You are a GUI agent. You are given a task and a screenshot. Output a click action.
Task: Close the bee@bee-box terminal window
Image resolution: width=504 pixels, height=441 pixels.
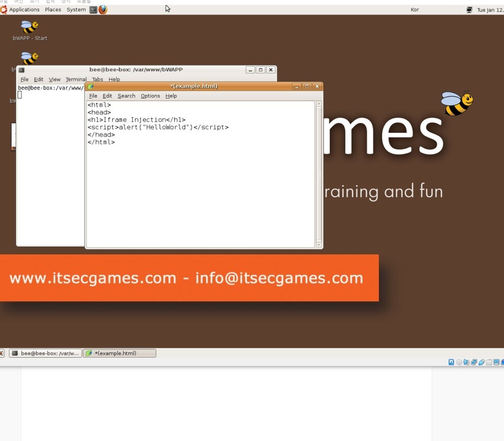coord(271,70)
